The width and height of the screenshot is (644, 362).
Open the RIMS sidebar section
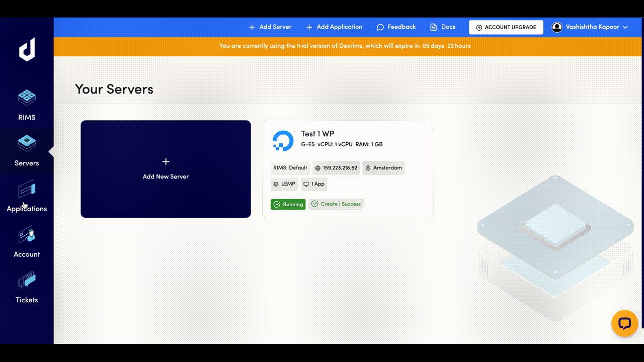27,105
